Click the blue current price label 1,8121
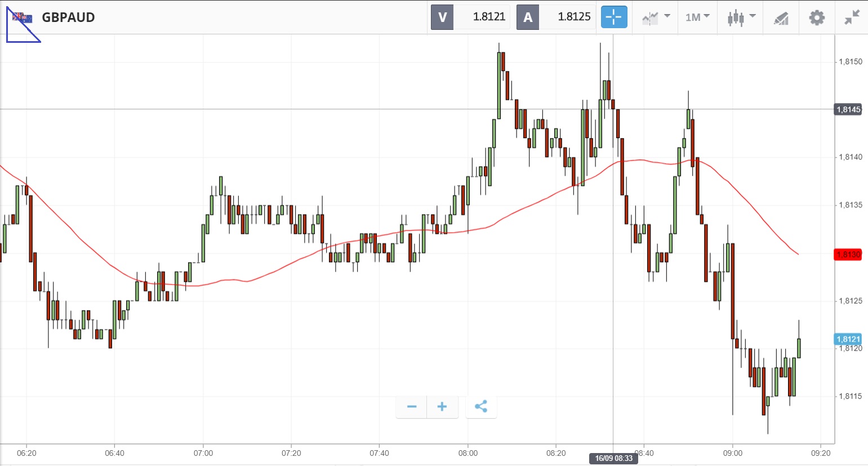This screenshot has height=466, width=868. [x=848, y=339]
